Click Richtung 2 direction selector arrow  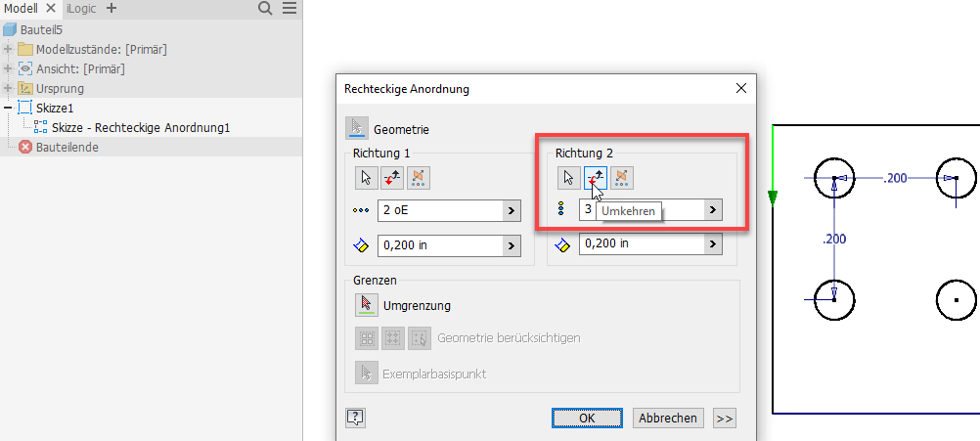pos(568,178)
